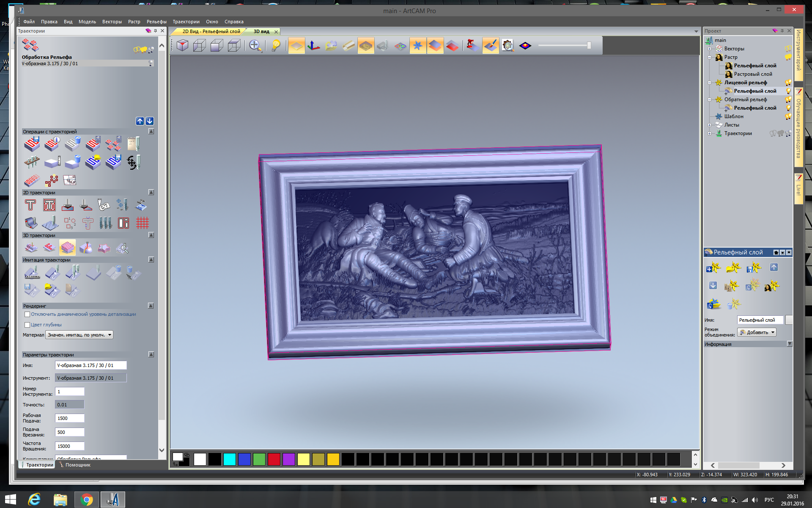The image size is (812, 508).
Task: Toggle the 'Цвет глубины' checkbox
Action: tap(27, 325)
